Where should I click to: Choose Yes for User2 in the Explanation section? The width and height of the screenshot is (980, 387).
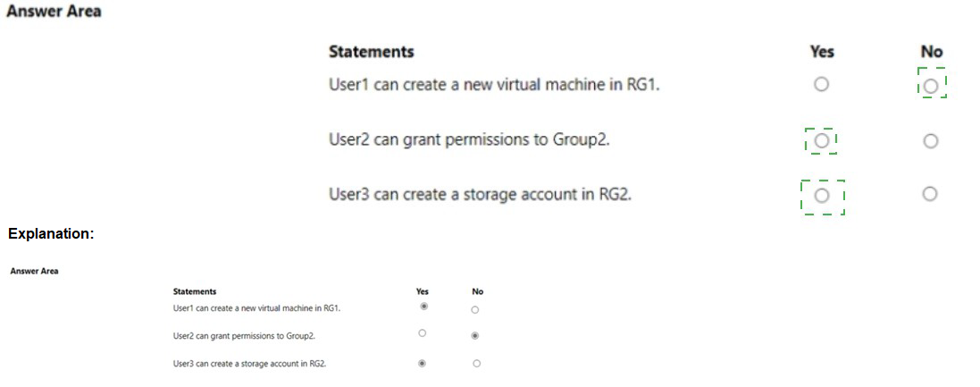click(x=422, y=333)
